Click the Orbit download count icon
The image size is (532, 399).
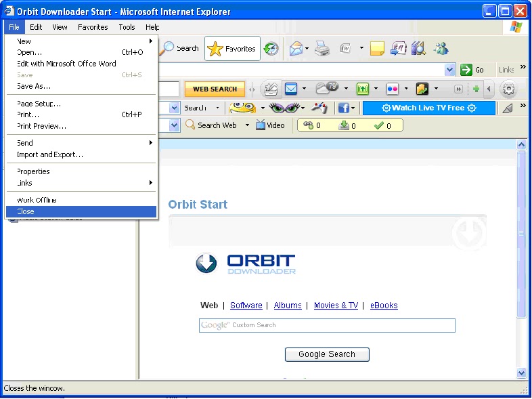pyautogui.click(x=347, y=125)
